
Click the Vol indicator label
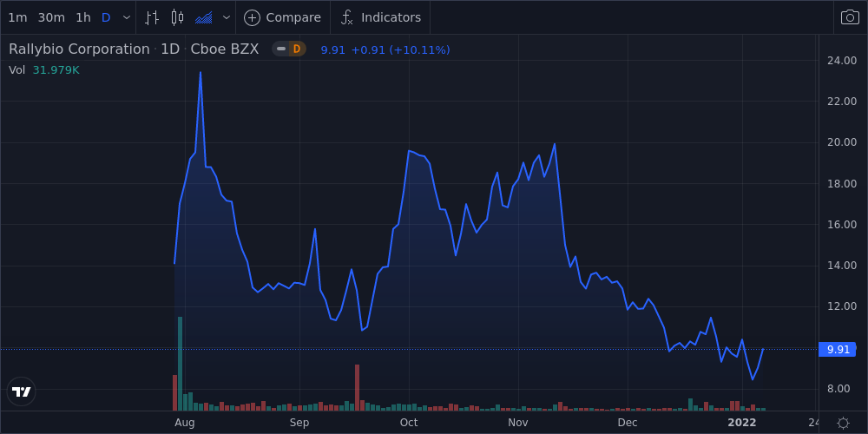(16, 70)
